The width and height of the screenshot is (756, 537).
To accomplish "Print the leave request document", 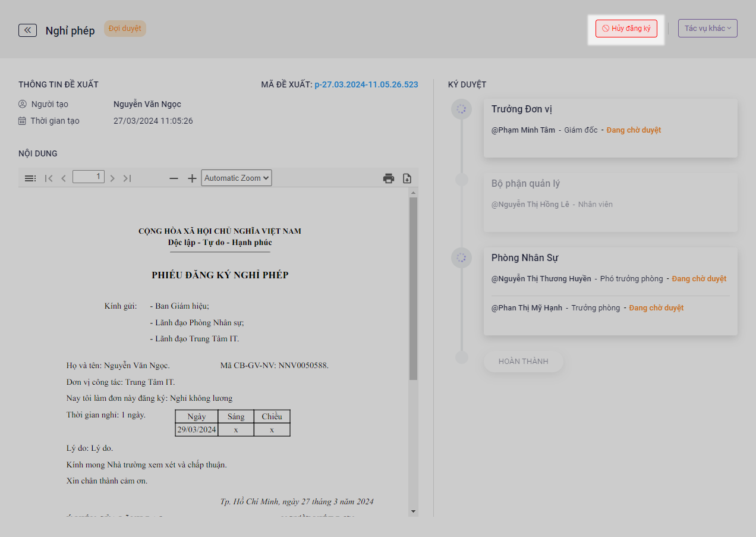I will coord(389,178).
